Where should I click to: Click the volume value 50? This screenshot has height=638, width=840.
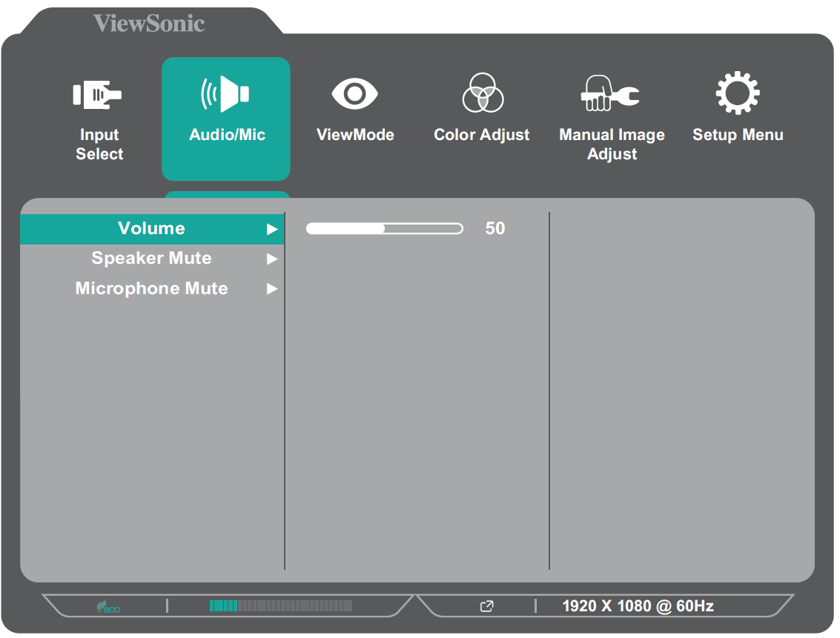495,228
